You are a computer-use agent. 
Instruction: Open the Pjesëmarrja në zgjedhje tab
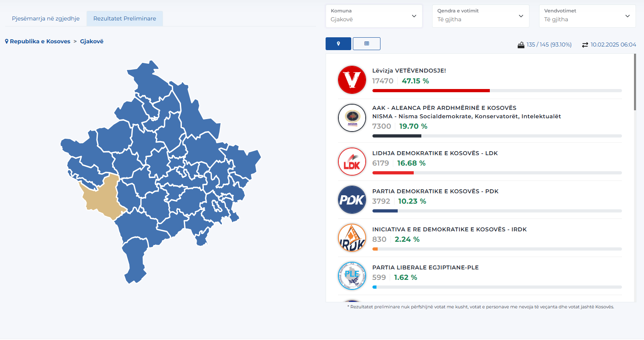click(46, 18)
